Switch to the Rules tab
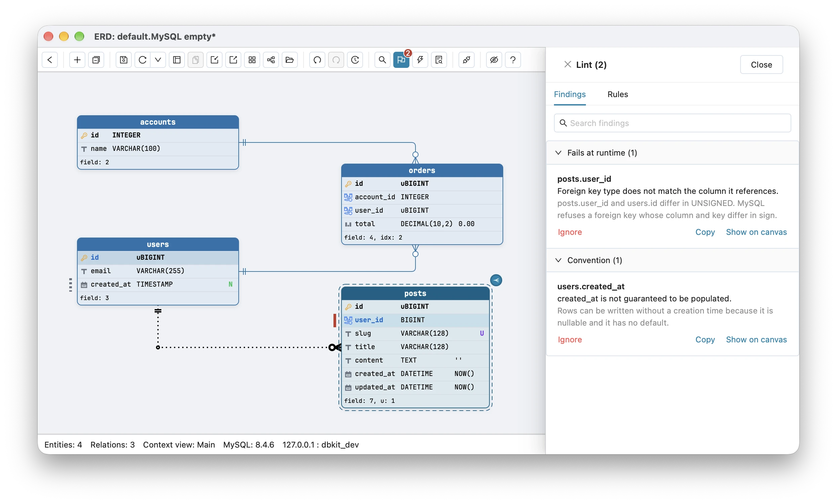Viewport: 837px width, 504px height. [x=617, y=94]
